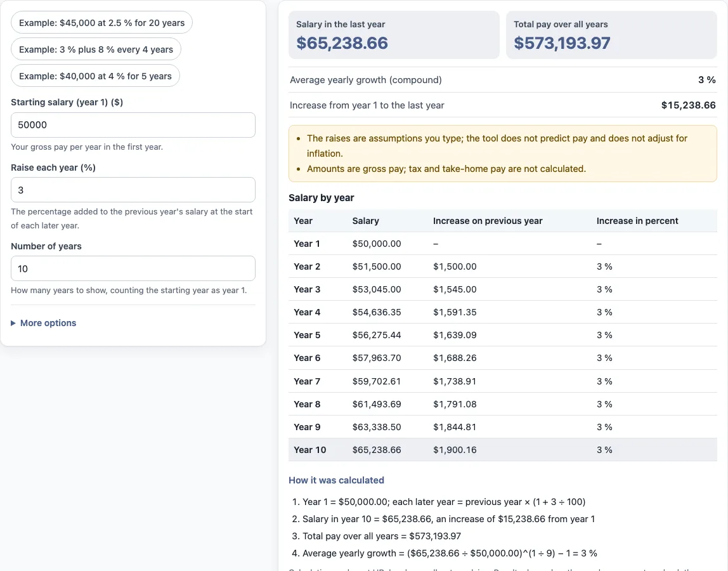Click the Number of years label

tap(46, 246)
